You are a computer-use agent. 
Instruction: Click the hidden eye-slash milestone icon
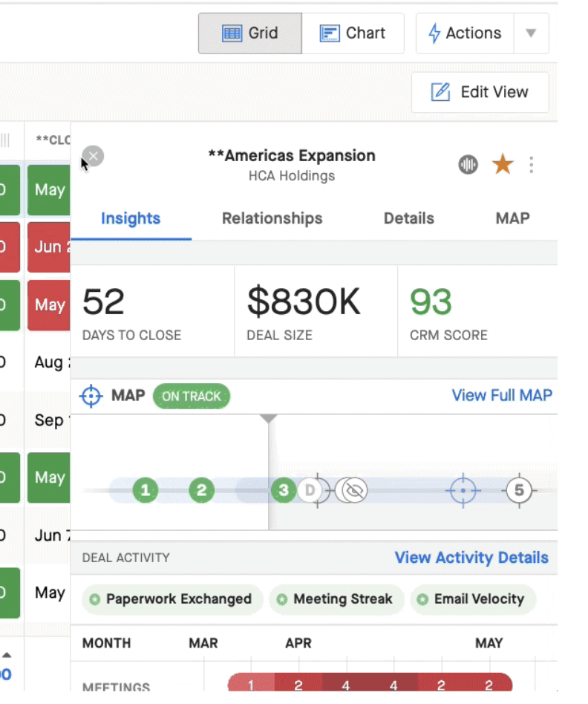(x=353, y=490)
